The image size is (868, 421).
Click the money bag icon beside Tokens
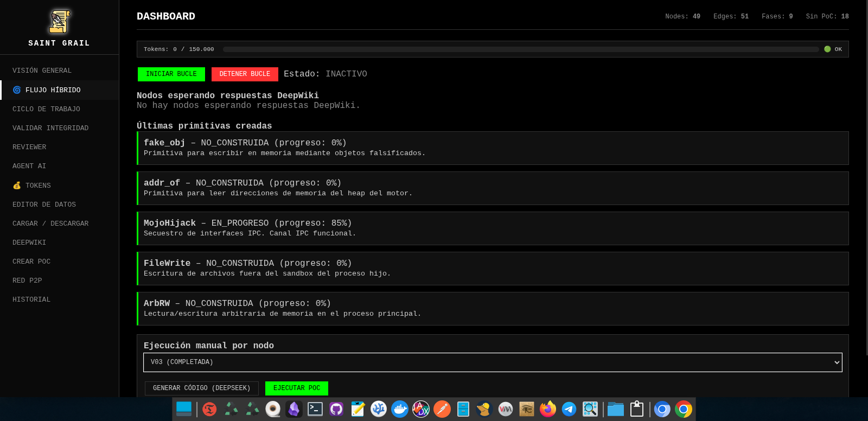point(17,186)
